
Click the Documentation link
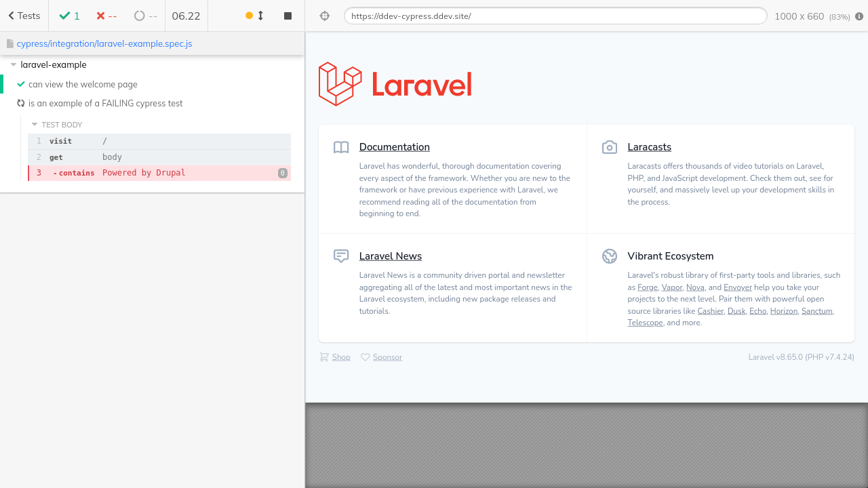coord(394,147)
